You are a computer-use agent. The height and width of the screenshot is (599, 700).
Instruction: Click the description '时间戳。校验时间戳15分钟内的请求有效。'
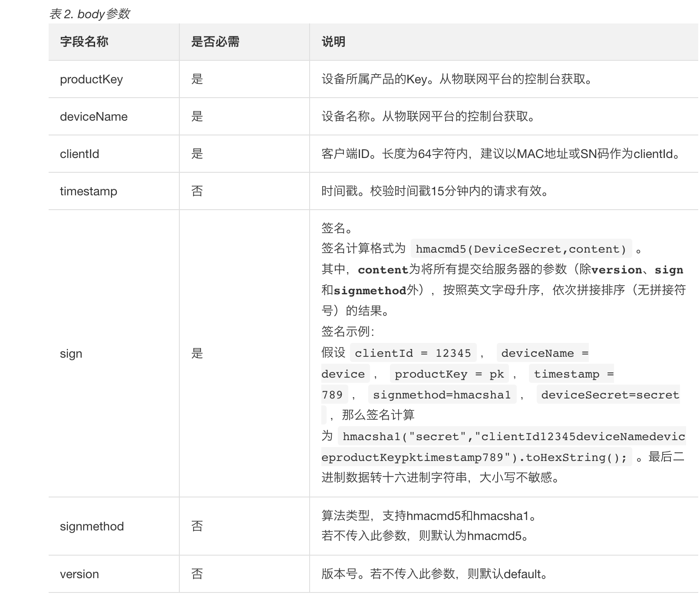(x=436, y=191)
